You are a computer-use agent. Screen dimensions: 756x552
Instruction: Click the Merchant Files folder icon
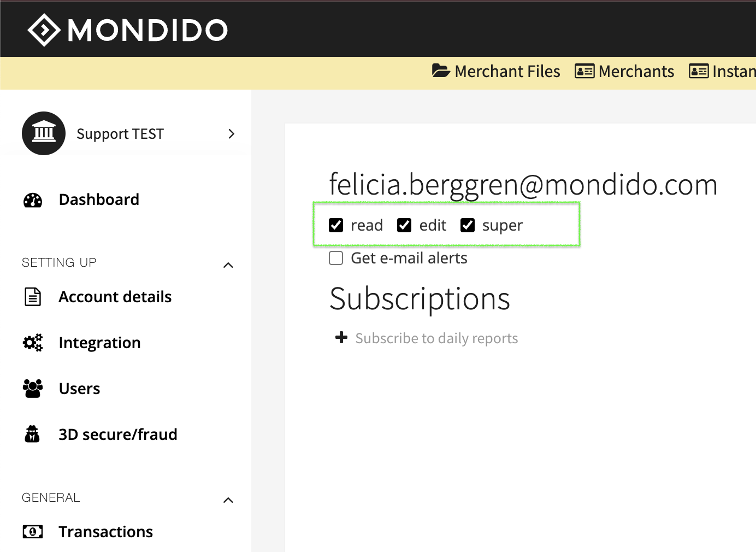[441, 71]
